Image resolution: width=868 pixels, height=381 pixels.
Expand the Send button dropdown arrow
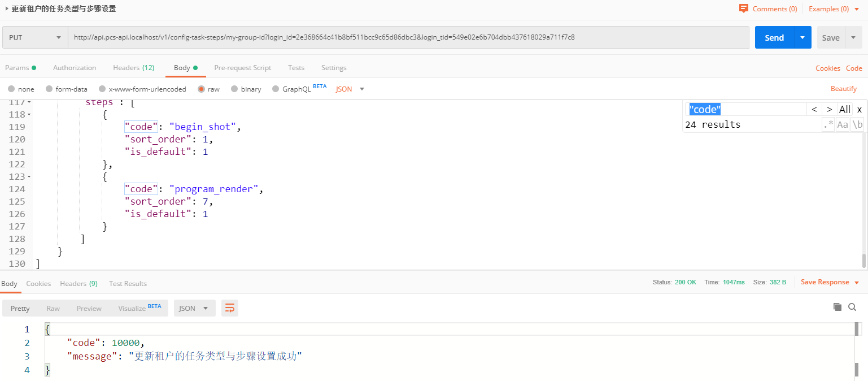[802, 38]
